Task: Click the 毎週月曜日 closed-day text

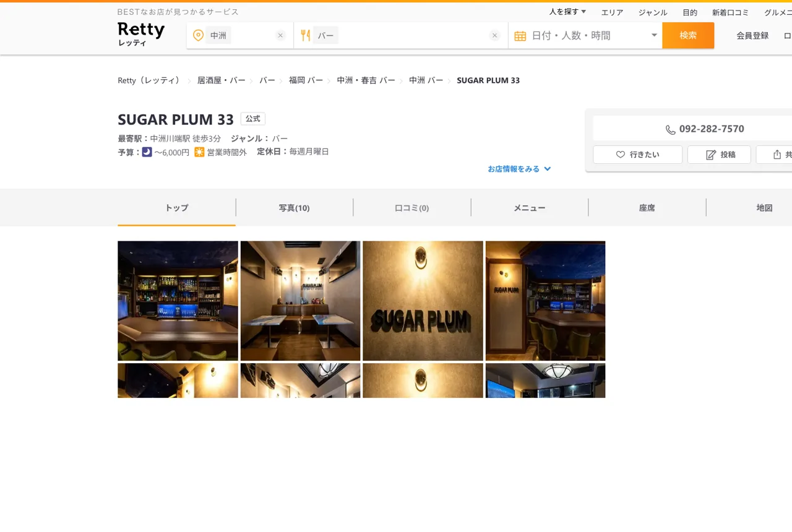Action: tap(309, 152)
